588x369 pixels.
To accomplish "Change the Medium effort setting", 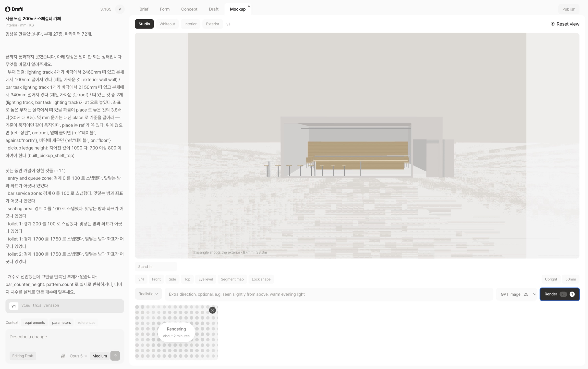I will pyautogui.click(x=100, y=356).
